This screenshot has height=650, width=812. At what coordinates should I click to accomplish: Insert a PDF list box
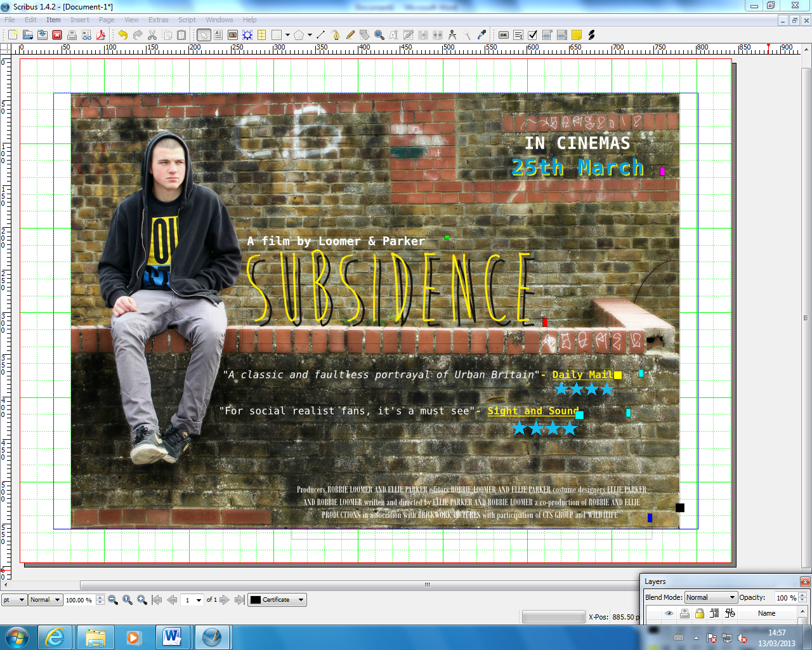click(562, 35)
